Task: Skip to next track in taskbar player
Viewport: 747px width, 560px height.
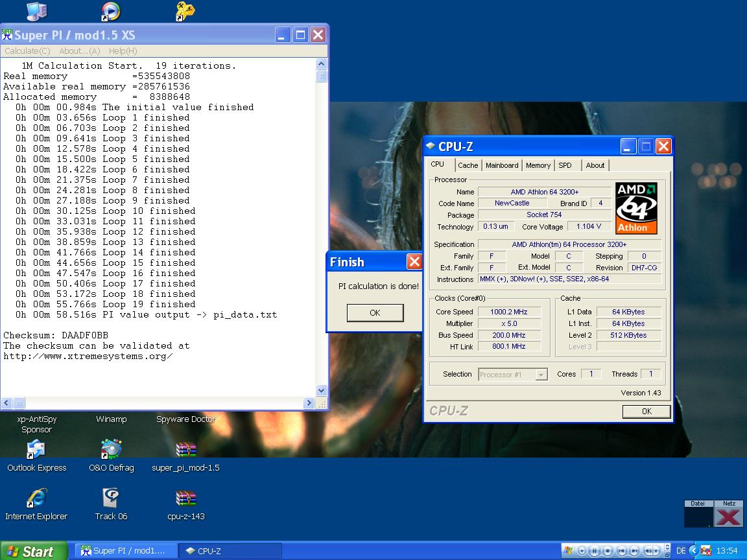Action: (634, 551)
